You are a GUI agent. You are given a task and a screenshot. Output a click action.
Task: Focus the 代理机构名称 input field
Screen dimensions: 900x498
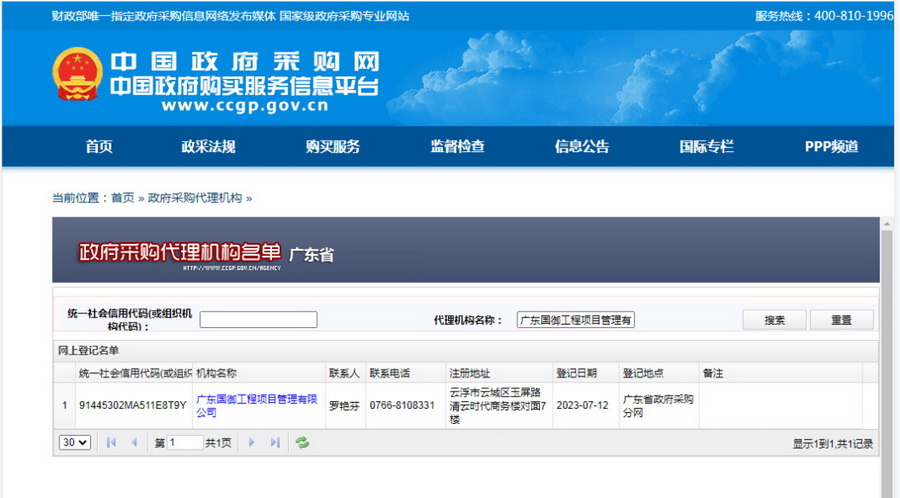pyautogui.click(x=576, y=320)
